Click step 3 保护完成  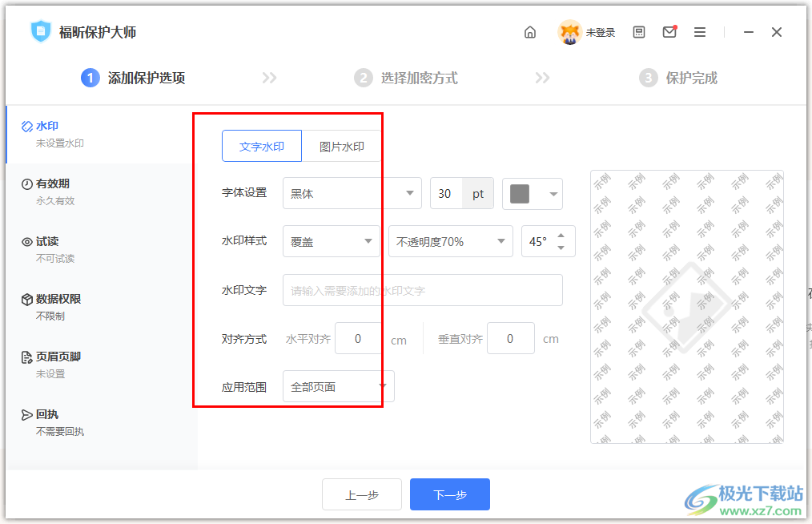(x=678, y=78)
